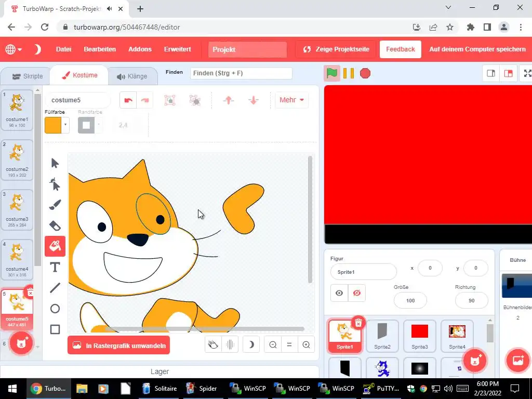Select the arrow selection tool
This screenshot has height=399, width=532.
click(55, 163)
